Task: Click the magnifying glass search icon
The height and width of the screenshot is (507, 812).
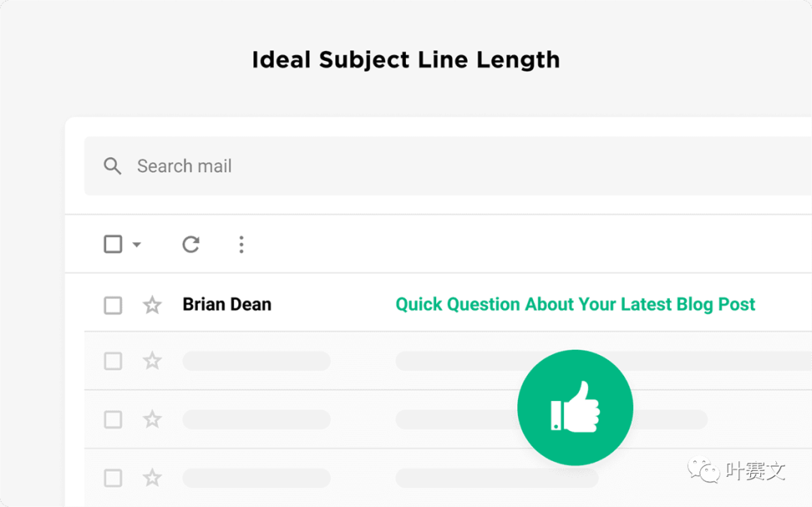Action: pyautogui.click(x=112, y=166)
